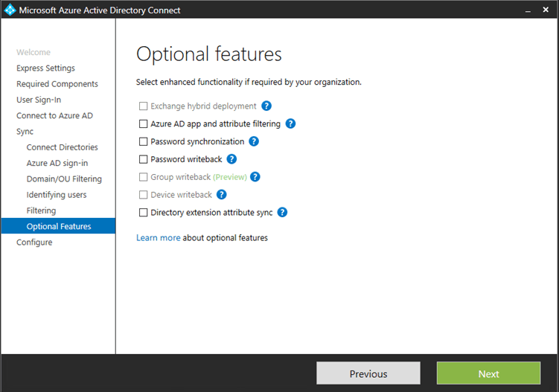Click 'Select enhanced functionality' description text
The image size is (559, 392).
(x=249, y=83)
